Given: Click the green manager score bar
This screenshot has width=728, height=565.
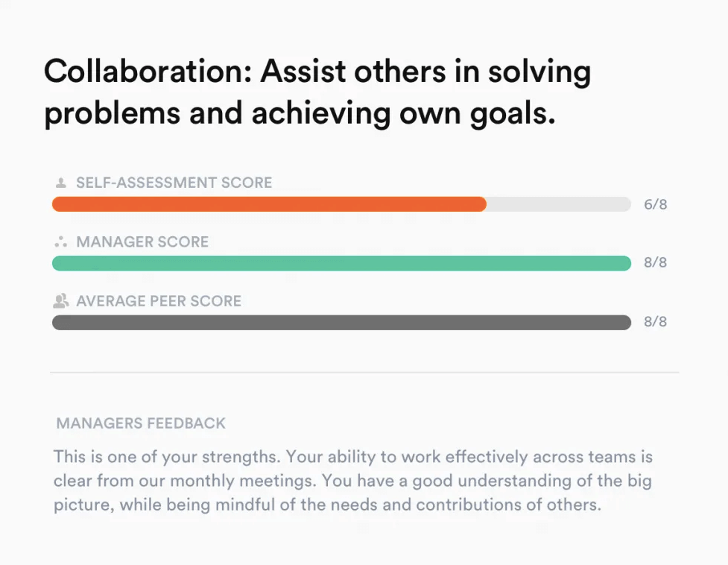Looking at the screenshot, I should [341, 263].
